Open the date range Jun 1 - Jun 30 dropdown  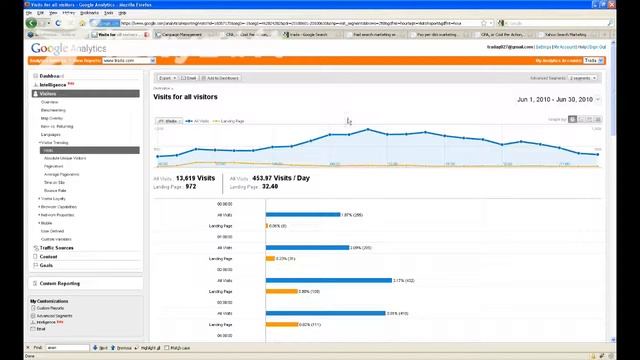coord(598,100)
